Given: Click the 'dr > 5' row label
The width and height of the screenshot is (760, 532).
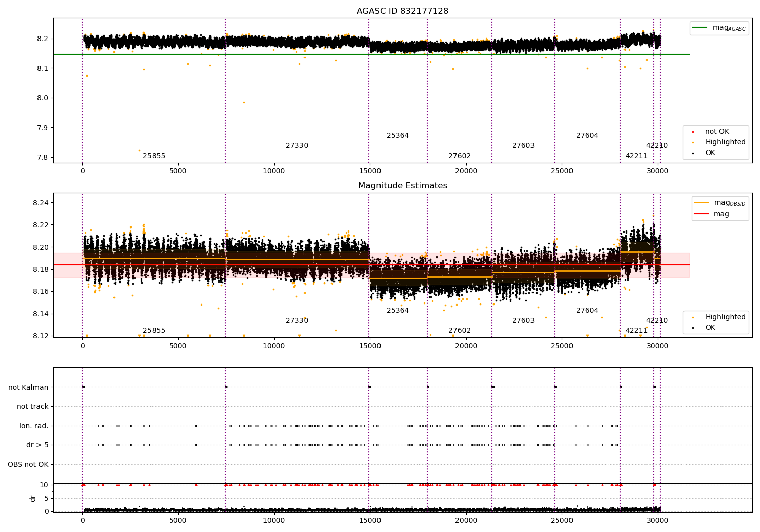Looking at the screenshot, I should (37, 445).
